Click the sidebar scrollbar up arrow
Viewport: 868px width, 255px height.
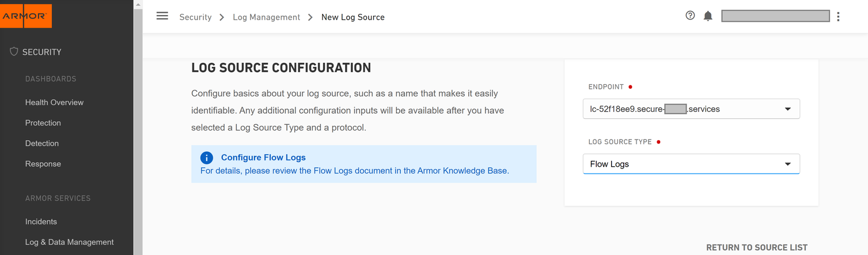pyautogui.click(x=138, y=4)
